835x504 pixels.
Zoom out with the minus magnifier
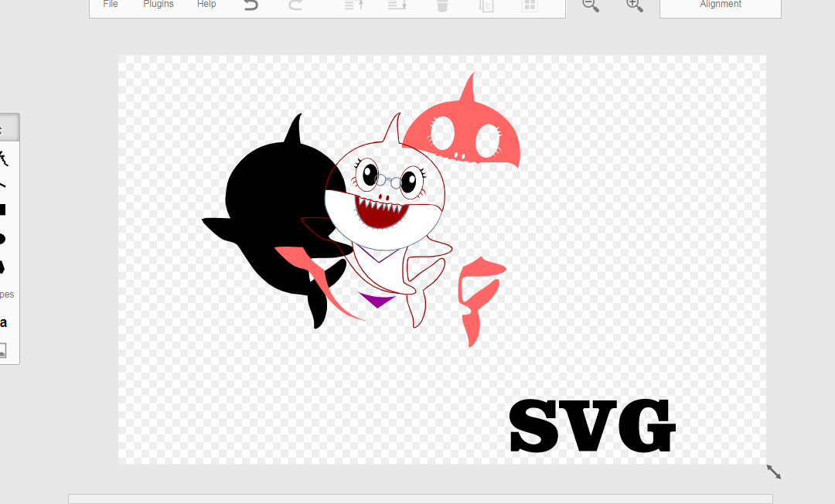click(591, 5)
